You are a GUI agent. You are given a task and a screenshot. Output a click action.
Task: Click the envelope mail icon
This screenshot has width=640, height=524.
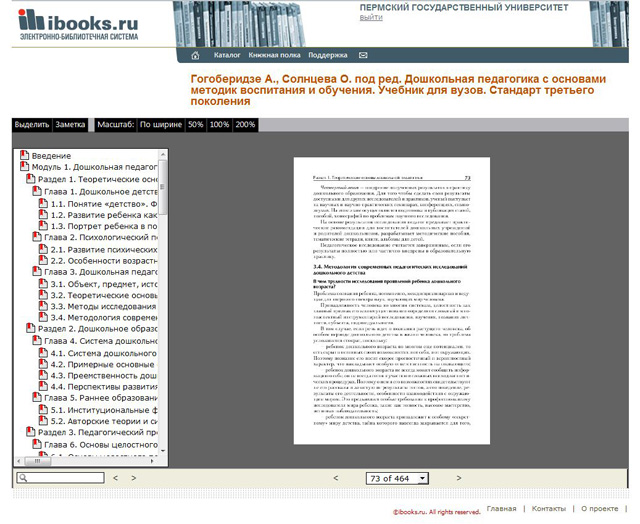[363, 55]
